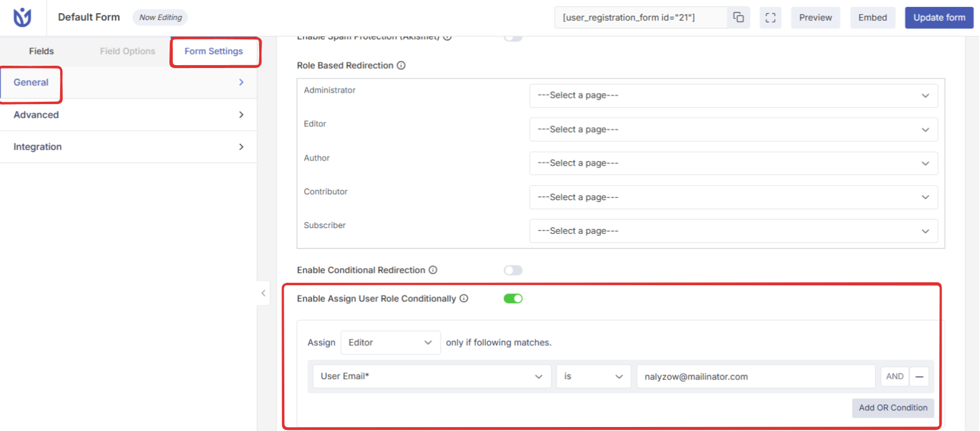The height and width of the screenshot is (431, 980).
Task: Disable Assign User Role Conditionally toggle
Action: coord(513,298)
